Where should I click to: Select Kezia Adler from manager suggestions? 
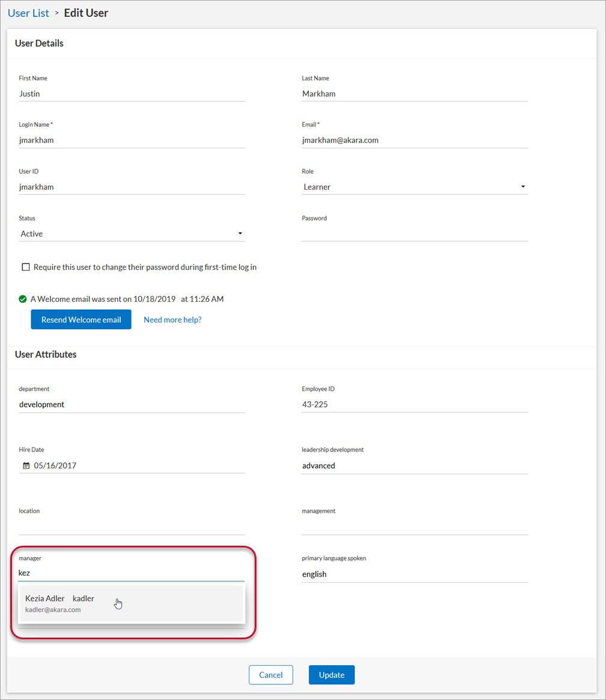(x=131, y=603)
